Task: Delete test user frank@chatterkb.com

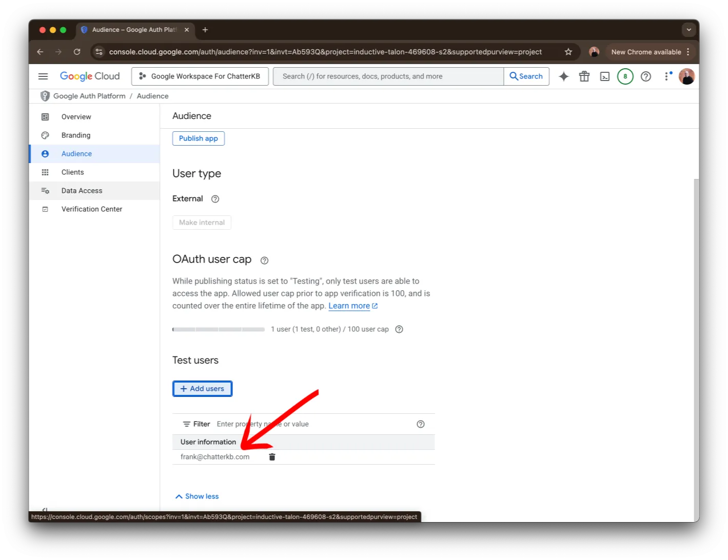Action: click(x=272, y=457)
